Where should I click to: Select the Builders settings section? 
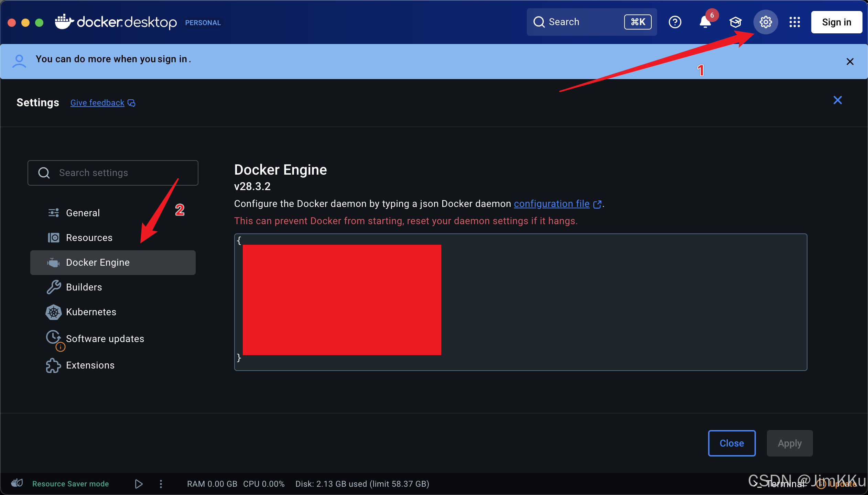pos(113,287)
